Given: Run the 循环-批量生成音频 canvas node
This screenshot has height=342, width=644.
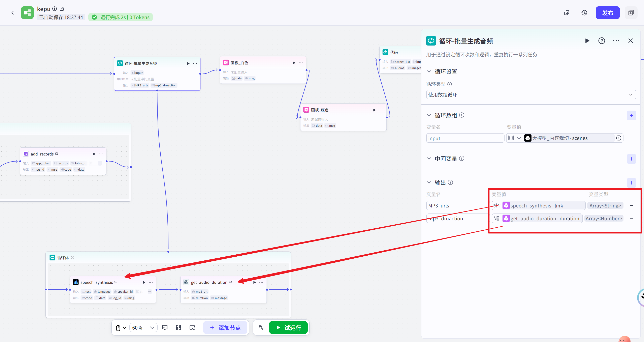Looking at the screenshot, I should (188, 64).
